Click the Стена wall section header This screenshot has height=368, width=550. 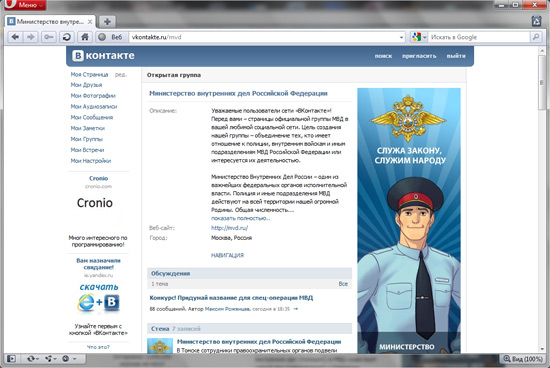pos(249,329)
